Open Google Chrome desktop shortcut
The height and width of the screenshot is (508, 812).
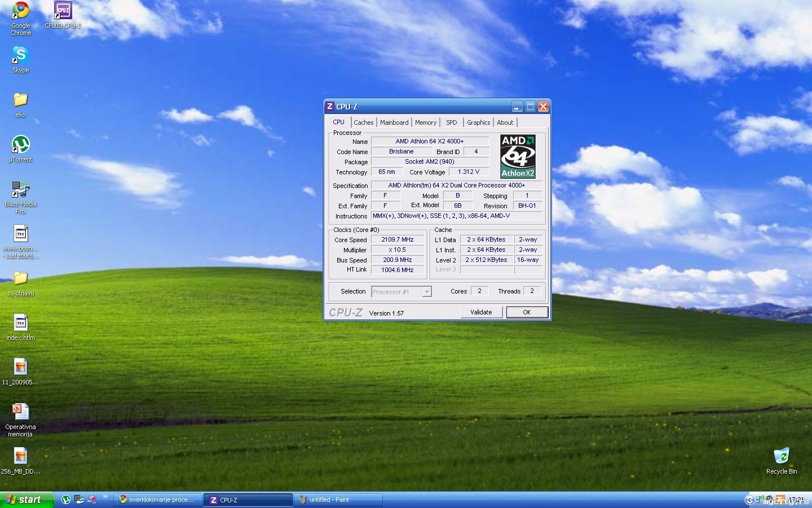(x=21, y=11)
